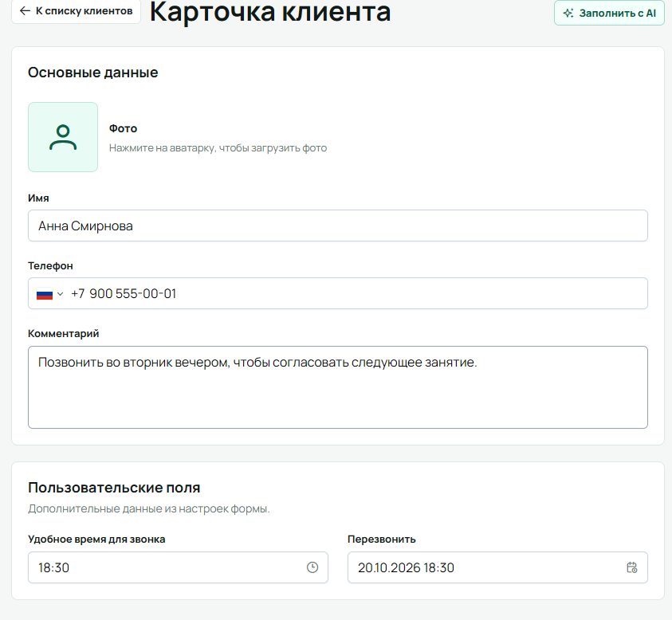Upload photo by clicking the avatar placeholder

[x=63, y=137]
